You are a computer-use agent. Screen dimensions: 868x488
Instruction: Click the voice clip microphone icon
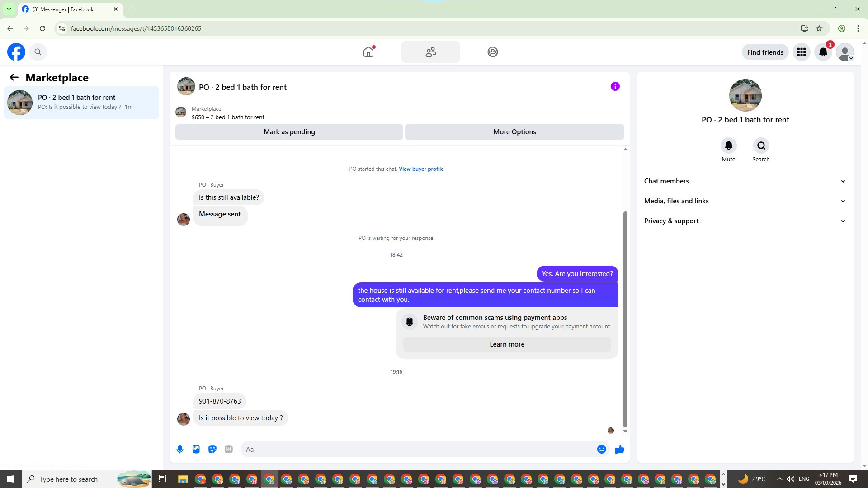click(180, 449)
